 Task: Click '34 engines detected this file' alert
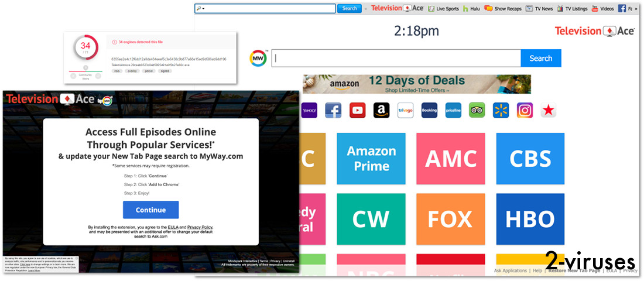coord(138,42)
